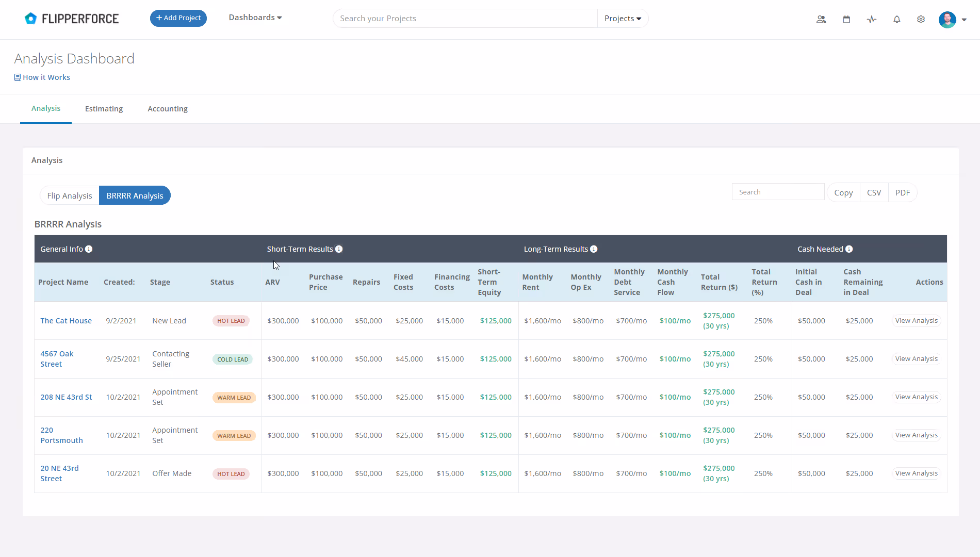Click the $45,000 fixed costs value
This screenshot has height=557, width=980.
coord(409,359)
